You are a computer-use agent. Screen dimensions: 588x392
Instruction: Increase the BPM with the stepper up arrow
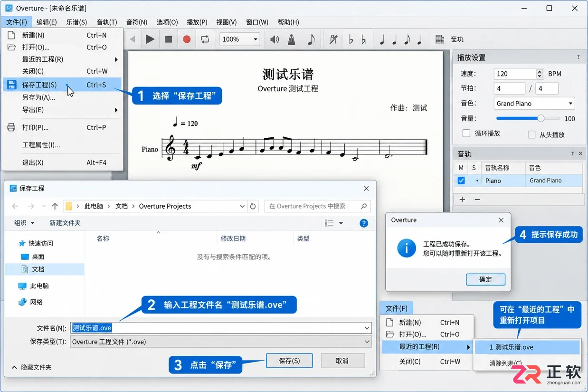tap(539, 71)
